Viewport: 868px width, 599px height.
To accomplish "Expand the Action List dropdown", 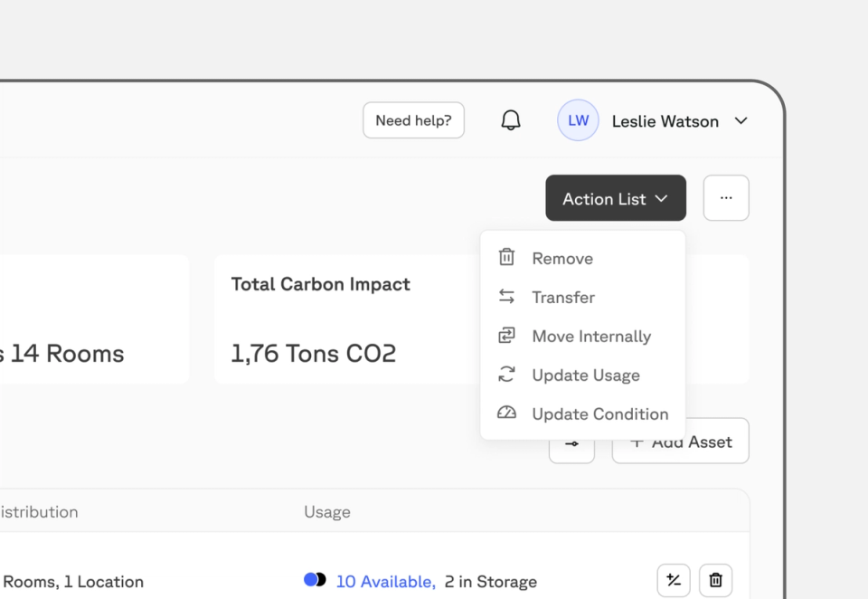I will [x=616, y=198].
